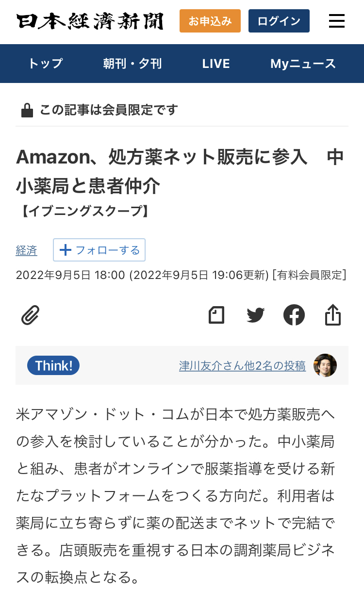Clip the article using the paperclip icon
Image resolution: width=364 pixels, height=590 pixels.
31,314
